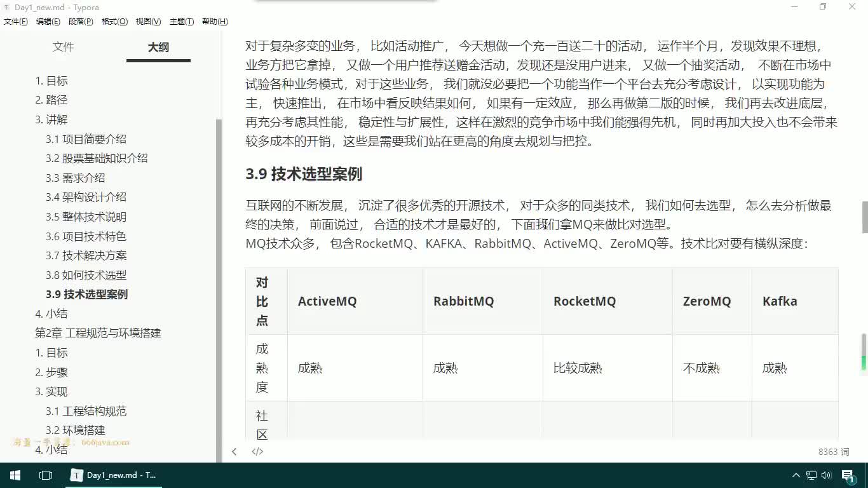The width and height of the screenshot is (868, 488).
Task: Open the 主题(T) menu
Action: pos(182,22)
